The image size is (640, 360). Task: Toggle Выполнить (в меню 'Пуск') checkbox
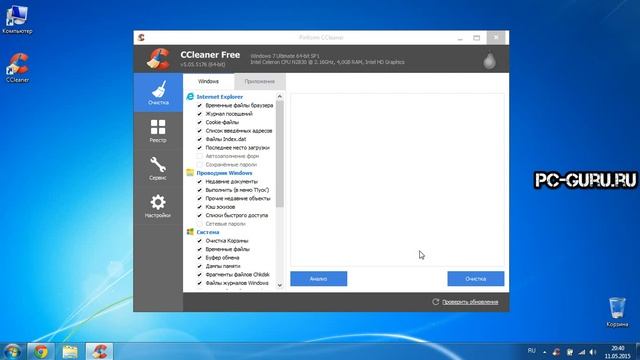200,190
